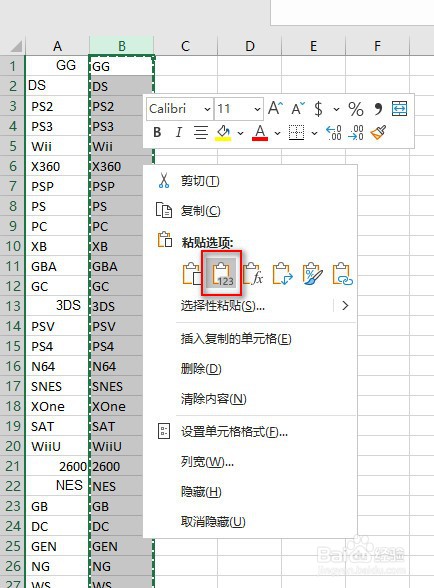Open the font size 11 dropdown
Image resolution: width=434 pixels, height=588 pixels.
[x=257, y=109]
